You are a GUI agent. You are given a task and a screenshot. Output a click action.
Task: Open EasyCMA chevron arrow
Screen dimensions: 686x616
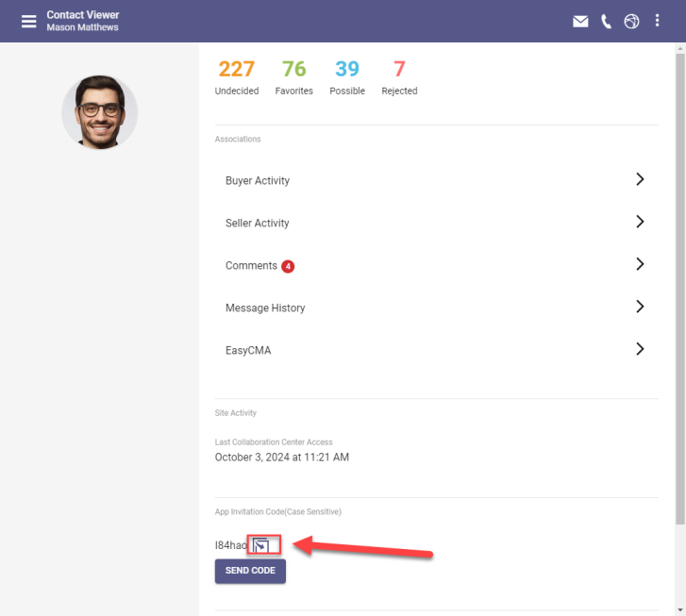point(640,349)
